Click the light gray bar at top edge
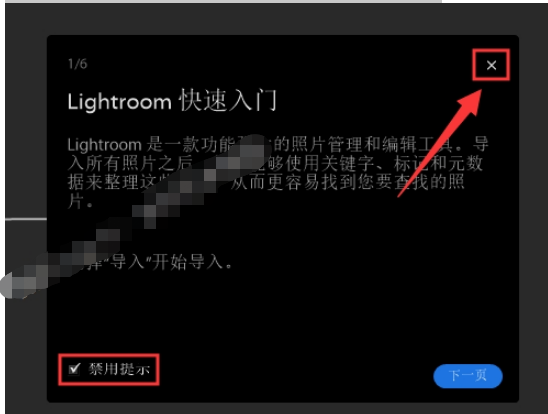Screen dimensions: 548x414 224,1
